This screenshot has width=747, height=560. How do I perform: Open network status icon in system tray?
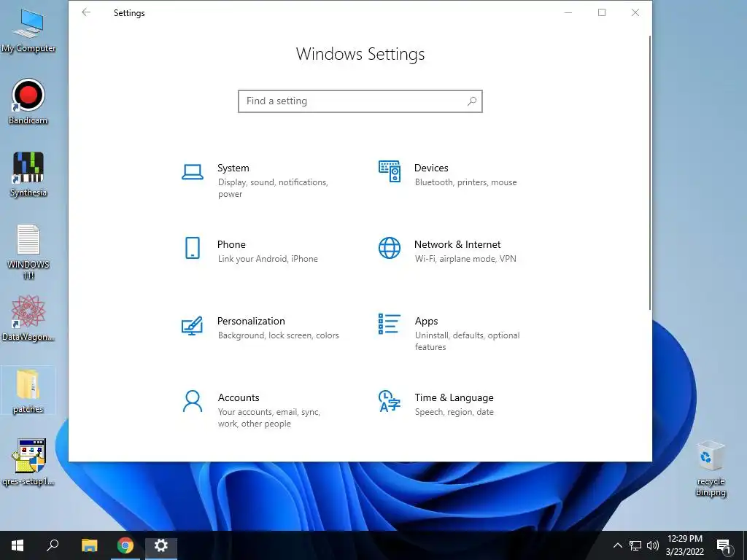pos(635,545)
